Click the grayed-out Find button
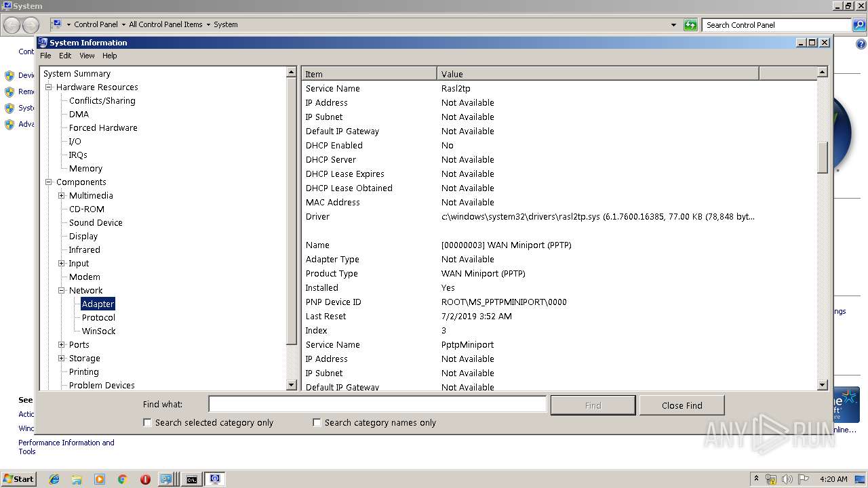 coord(593,405)
